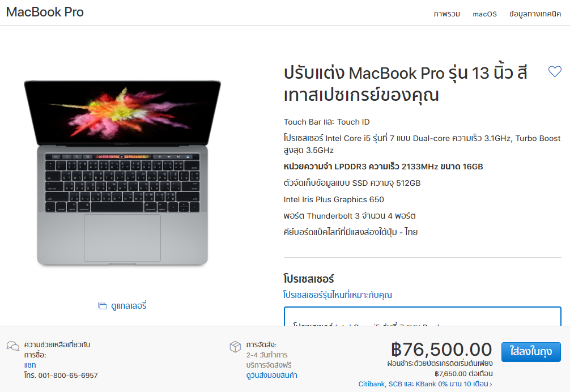
Task: Click the gallery icon beside ดูแกลเลอรี่
Action: tap(102, 306)
